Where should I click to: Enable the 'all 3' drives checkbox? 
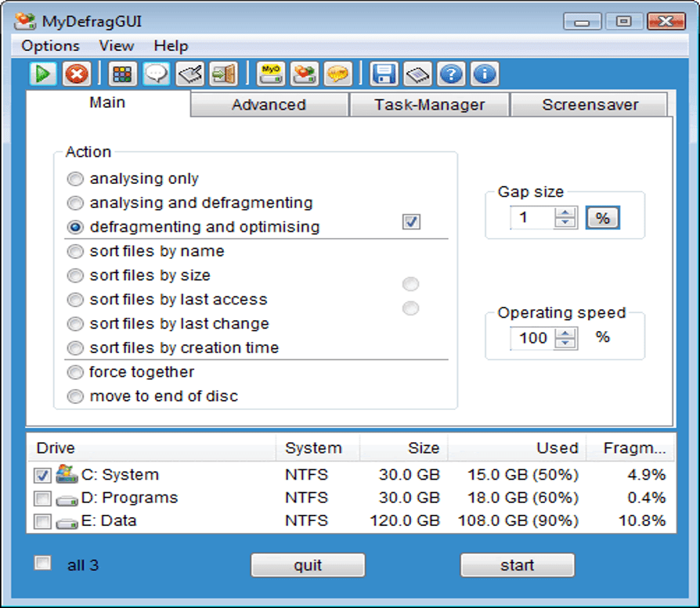point(43,563)
